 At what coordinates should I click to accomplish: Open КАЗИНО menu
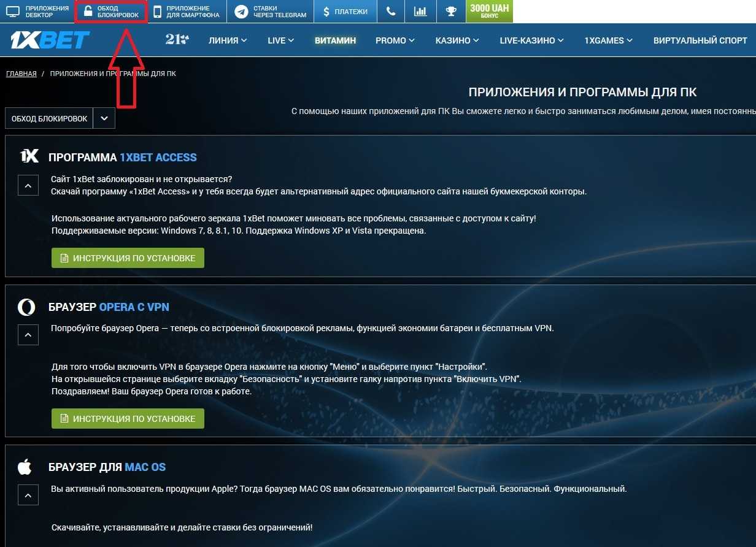click(x=457, y=40)
